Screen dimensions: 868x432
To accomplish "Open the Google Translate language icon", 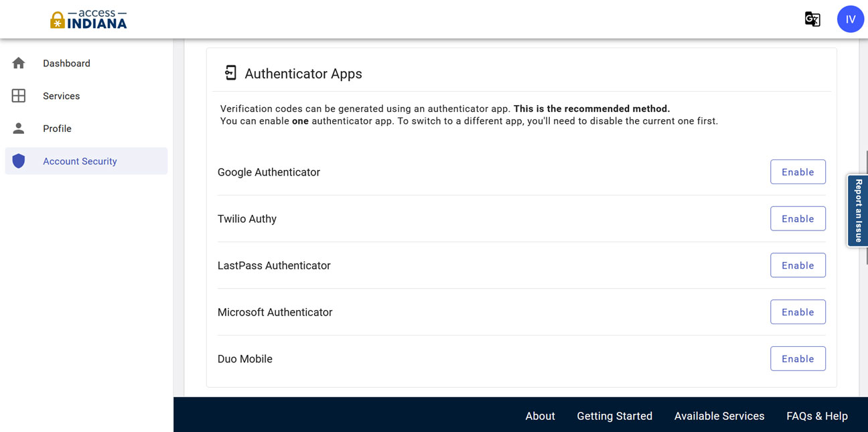I will coord(812,19).
